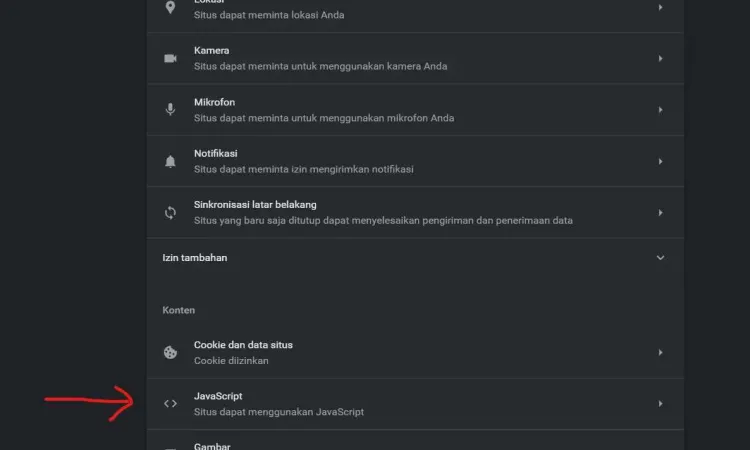Expand the Izin tambahan section chevron

point(660,258)
